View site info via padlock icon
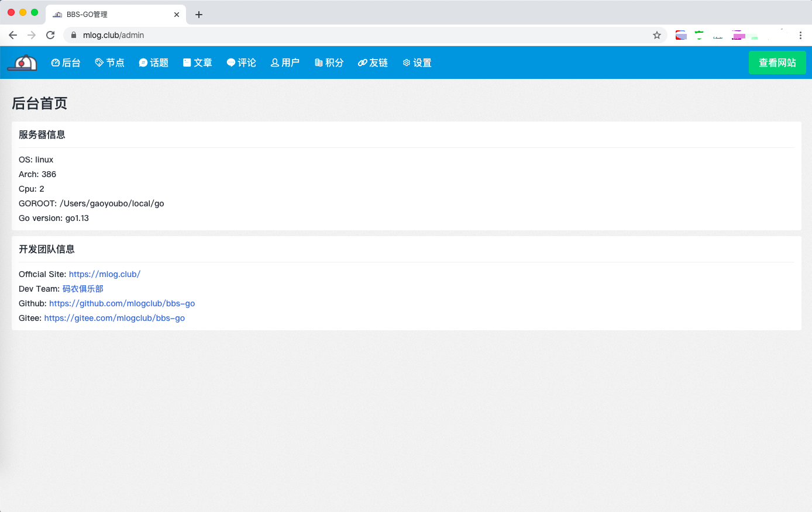Image resolution: width=812 pixels, height=512 pixels. click(74, 35)
